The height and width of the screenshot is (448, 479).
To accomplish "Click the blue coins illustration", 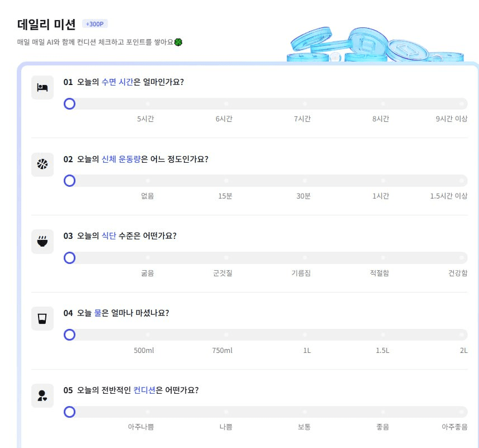I will click(376, 44).
